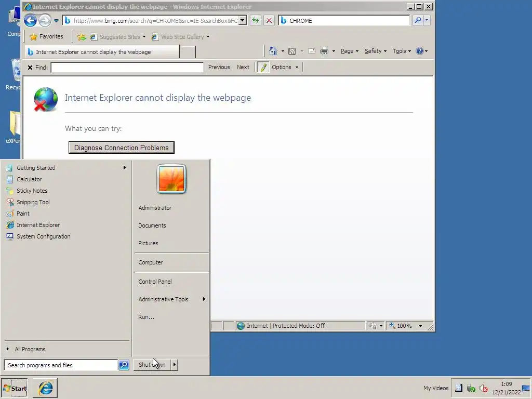
Task: Click the user account picture thumbnail
Action: coord(171,179)
